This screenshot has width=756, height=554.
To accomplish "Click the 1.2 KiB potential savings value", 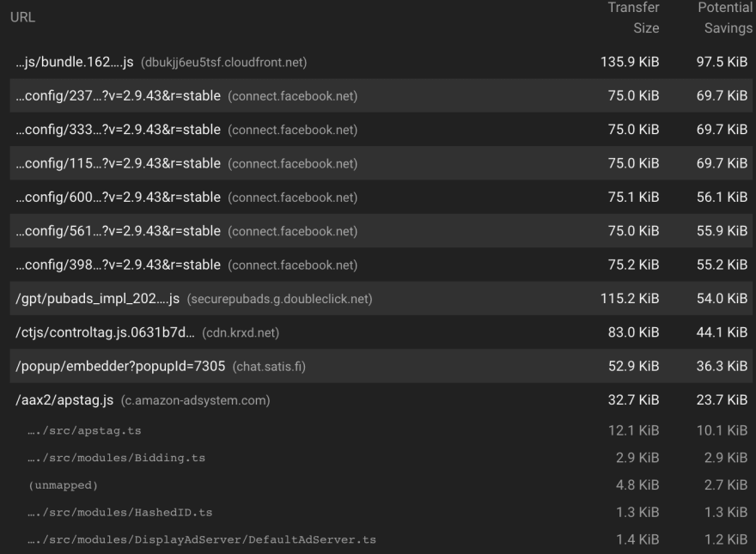I will pyautogui.click(x=726, y=539).
